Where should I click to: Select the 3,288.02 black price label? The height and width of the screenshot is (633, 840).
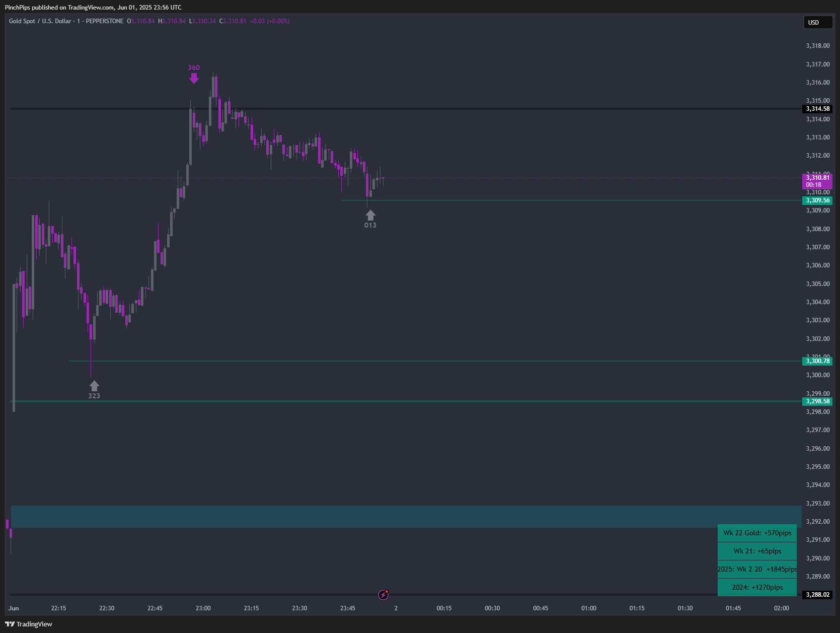817,595
